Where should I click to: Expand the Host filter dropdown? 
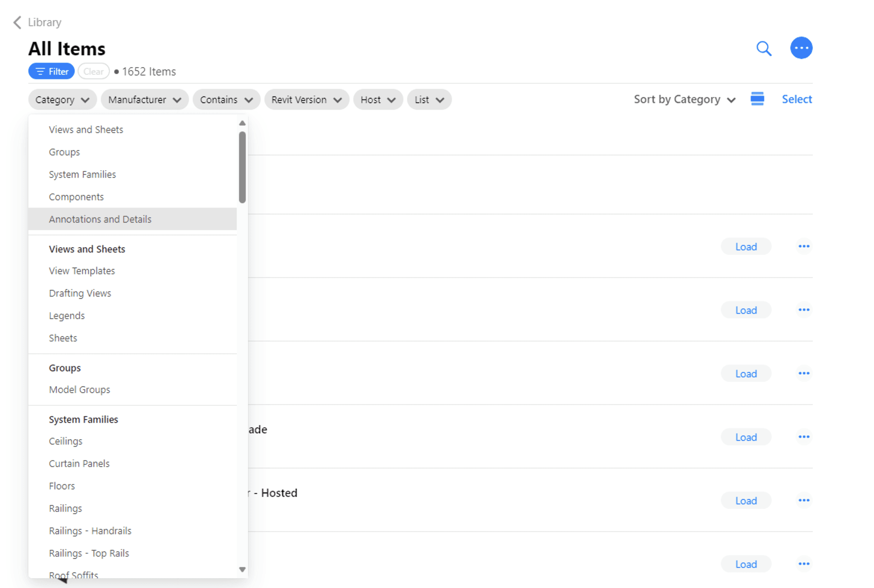tap(378, 100)
